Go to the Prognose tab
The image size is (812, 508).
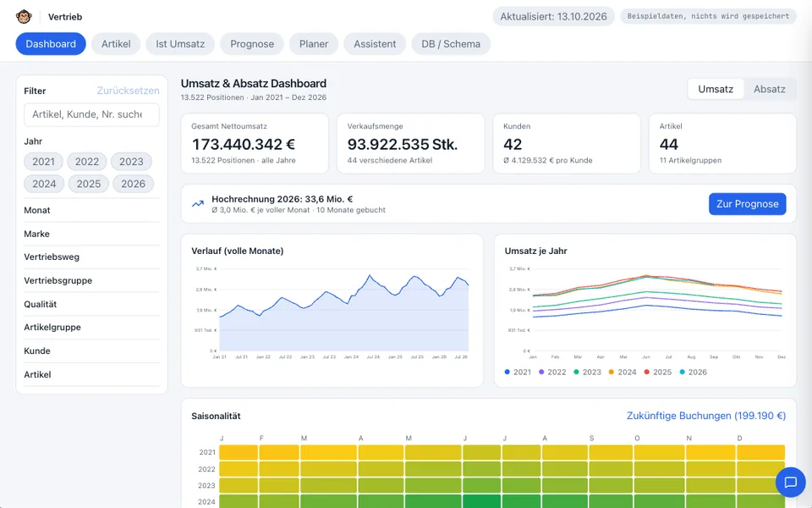click(252, 44)
